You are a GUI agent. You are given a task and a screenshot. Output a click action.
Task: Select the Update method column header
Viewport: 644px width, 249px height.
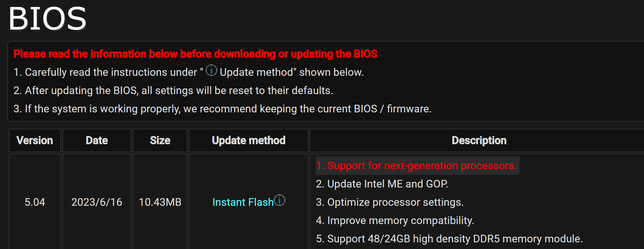[248, 140]
